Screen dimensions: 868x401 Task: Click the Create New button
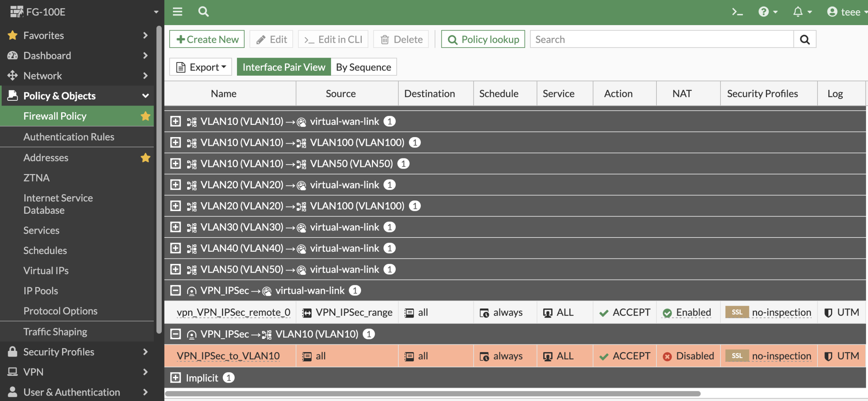pos(207,39)
